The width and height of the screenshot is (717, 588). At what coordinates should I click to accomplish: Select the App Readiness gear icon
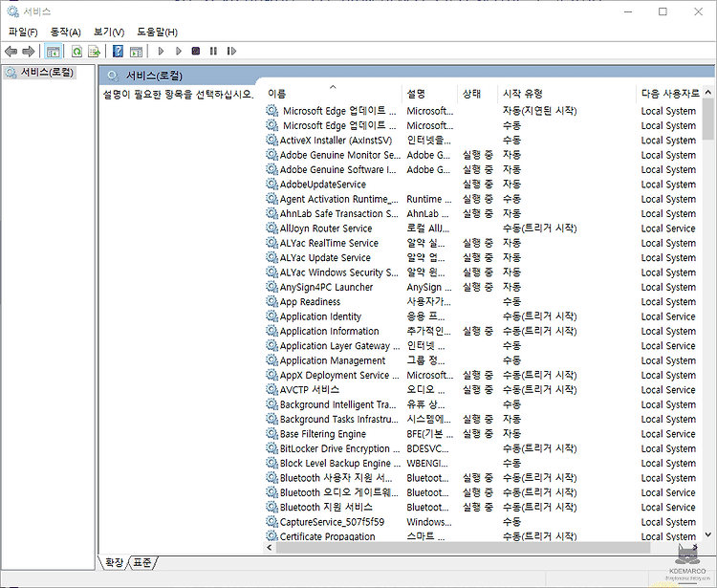point(272,301)
